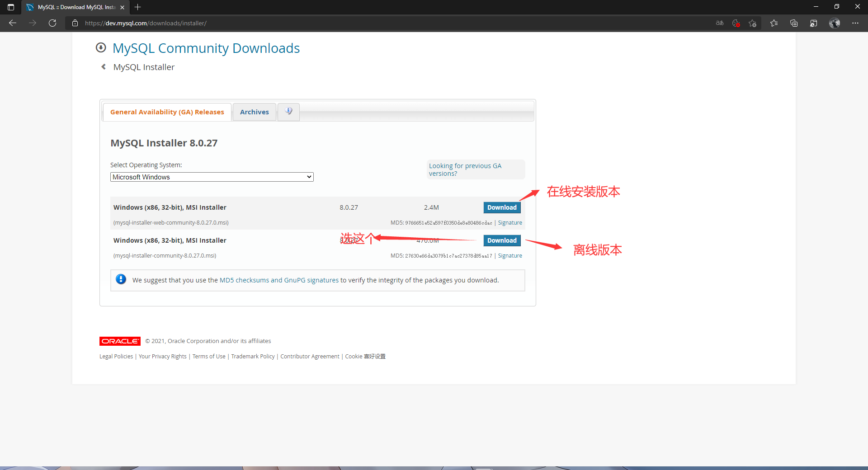
Task: Go forward to the next page
Action: pos(33,23)
